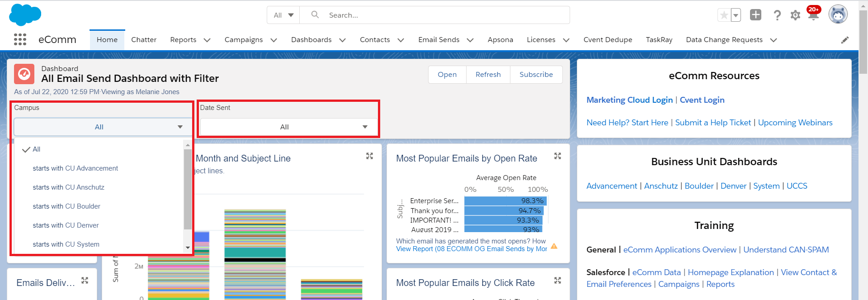Click Submit a Help Ticket link
The width and height of the screenshot is (868, 300).
[713, 123]
